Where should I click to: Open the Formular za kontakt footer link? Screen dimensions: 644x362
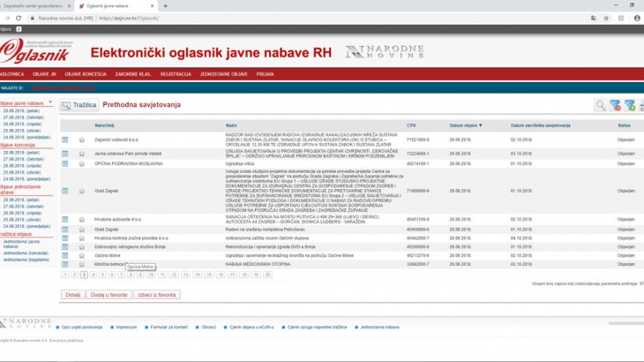coord(168,327)
